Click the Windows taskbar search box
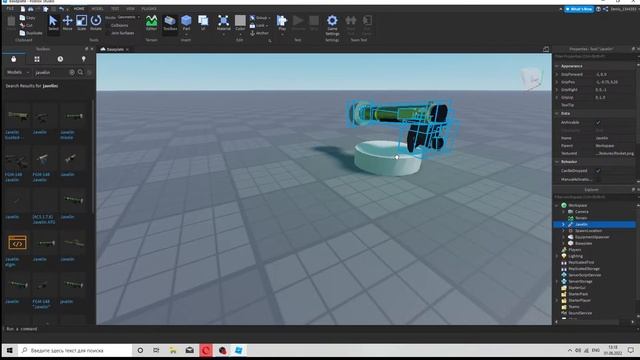 pos(76,350)
